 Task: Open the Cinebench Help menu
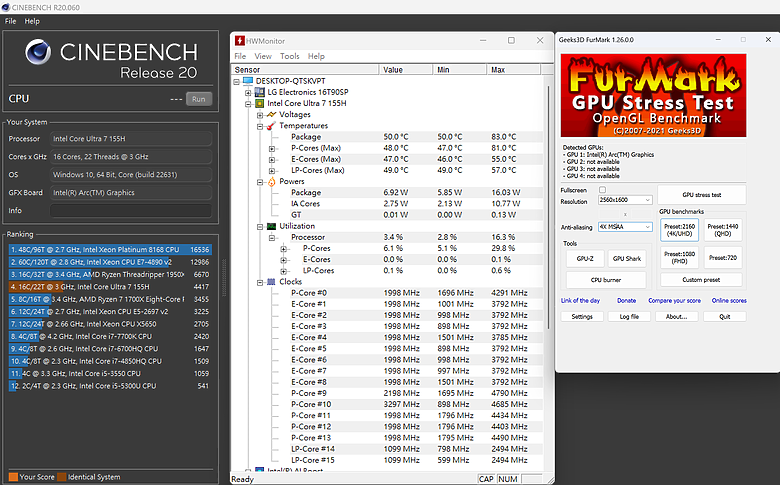pyautogui.click(x=32, y=21)
